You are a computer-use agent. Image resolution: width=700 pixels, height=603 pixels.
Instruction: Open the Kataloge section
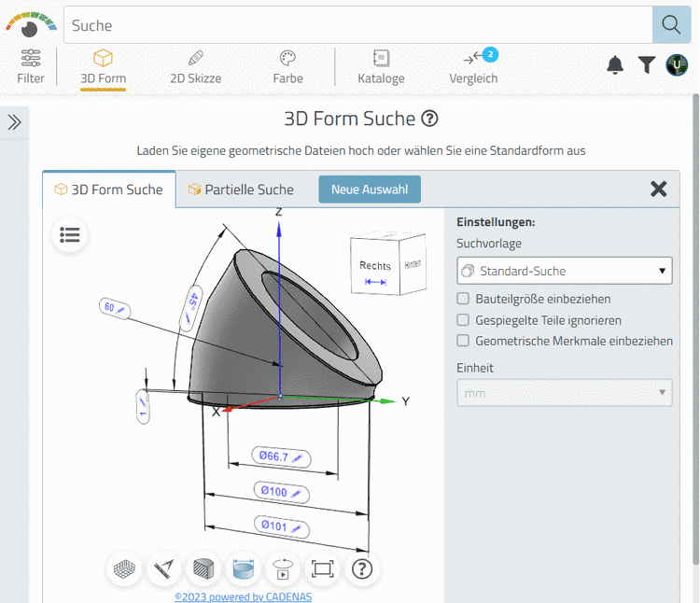(x=381, y=67)
